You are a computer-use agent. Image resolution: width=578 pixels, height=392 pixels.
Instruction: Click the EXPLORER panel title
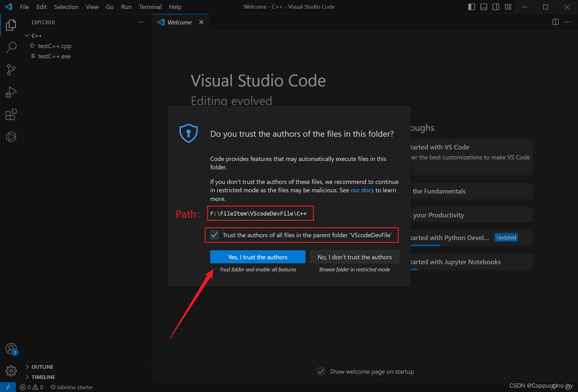click(43, 22)
